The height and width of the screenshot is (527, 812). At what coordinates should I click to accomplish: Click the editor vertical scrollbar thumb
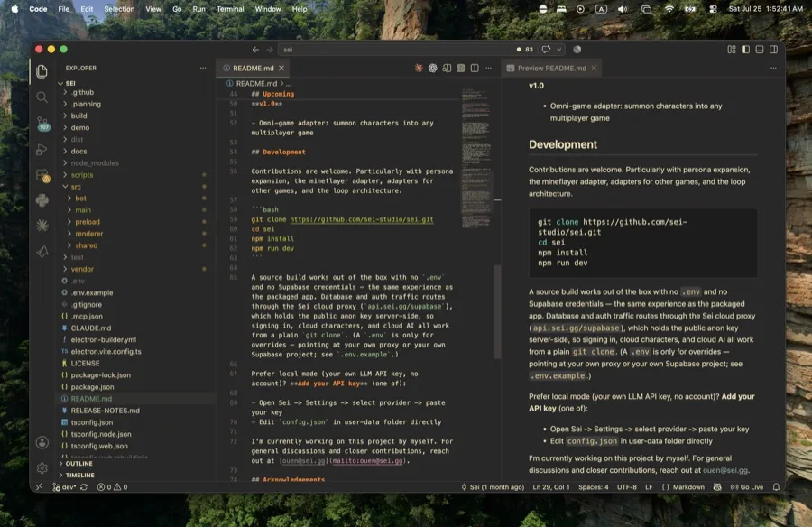[497, 312]
